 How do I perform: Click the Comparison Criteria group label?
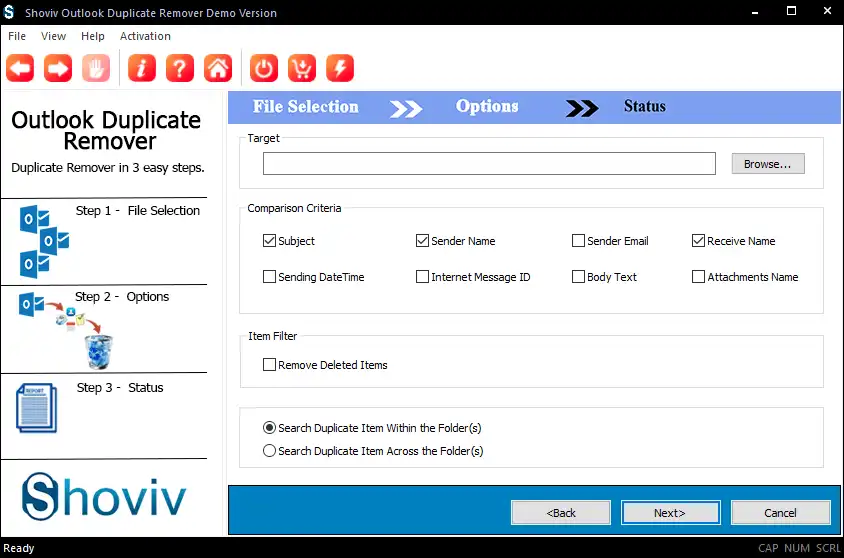[294, 208]
